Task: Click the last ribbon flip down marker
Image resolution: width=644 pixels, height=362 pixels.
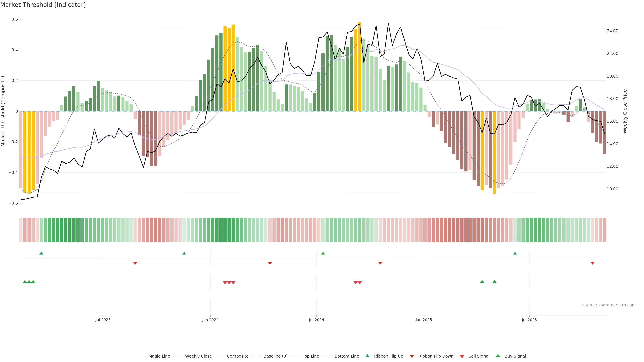Action: click(593, 263)
